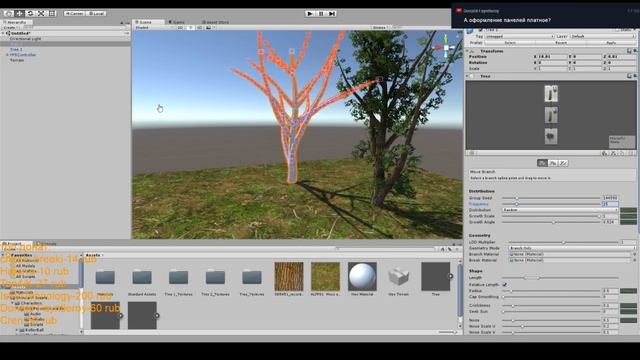Viewport: 640px width, 360px height.
Task: Click the Pause button in toolbar
Action: pyautogui.click(x=321, y=13)
